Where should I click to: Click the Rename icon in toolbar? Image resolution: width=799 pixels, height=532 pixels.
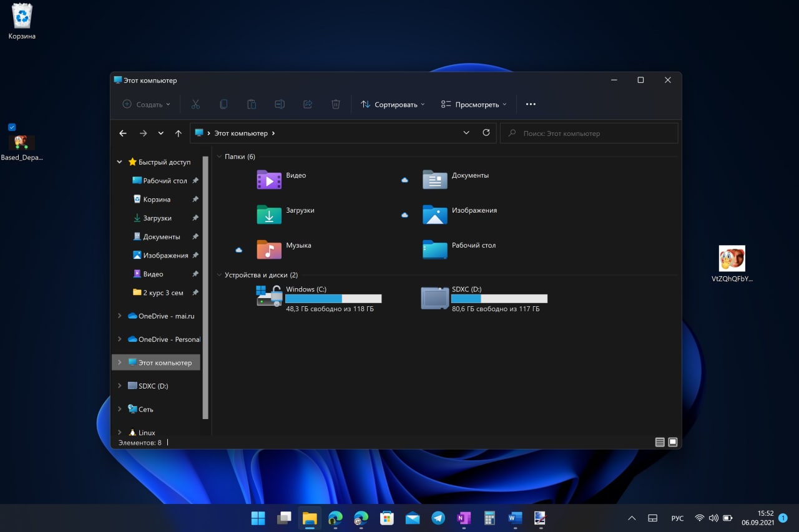[x=280, y=104]
